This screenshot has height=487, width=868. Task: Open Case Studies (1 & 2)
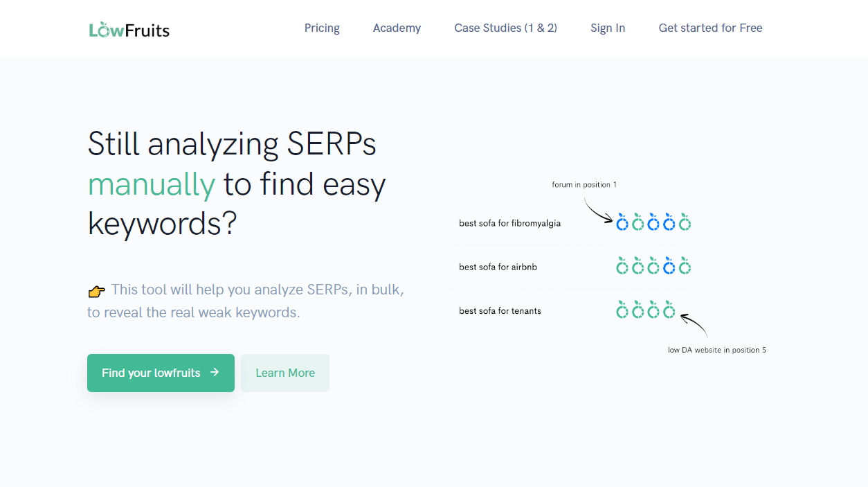point(505,28)
